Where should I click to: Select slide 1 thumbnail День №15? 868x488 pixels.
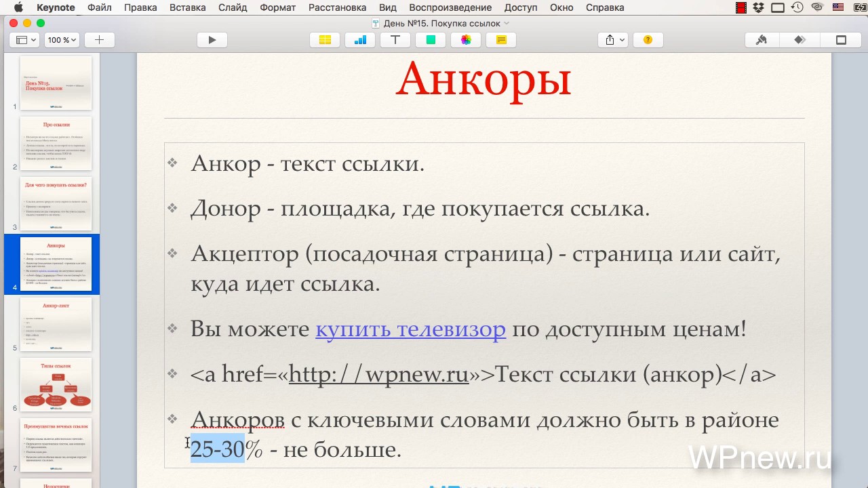[56, 83]
